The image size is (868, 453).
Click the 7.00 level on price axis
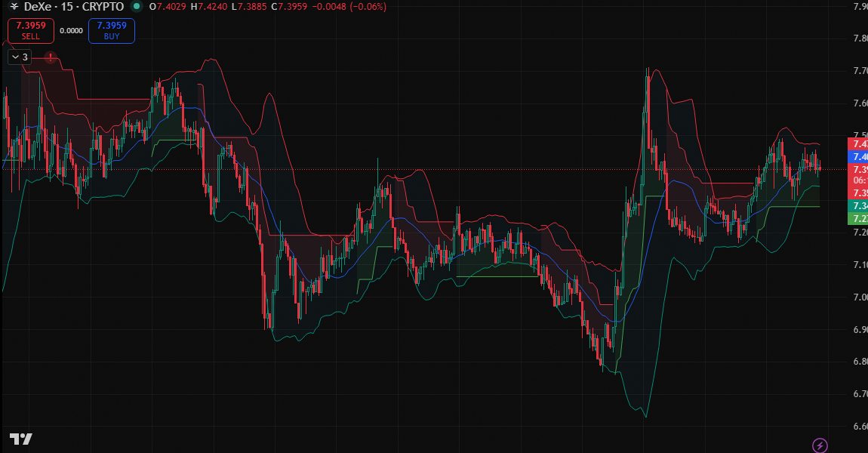858,297
